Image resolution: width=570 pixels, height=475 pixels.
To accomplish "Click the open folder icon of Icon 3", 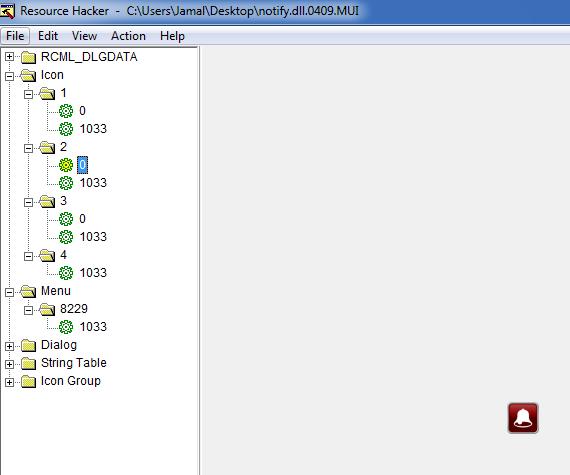I will (x=47, y=201).
